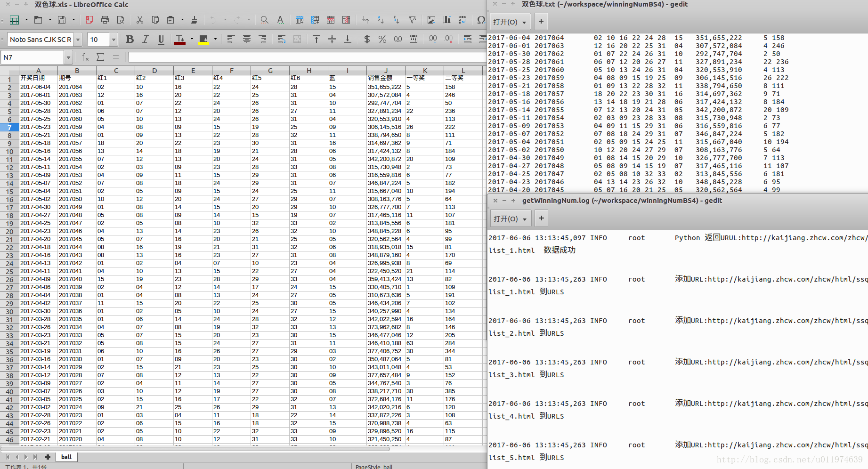Image resolution: width=868 pixels, height=469 pixels.
Task: Run the spelling check tool
Action: pos(280,20)
